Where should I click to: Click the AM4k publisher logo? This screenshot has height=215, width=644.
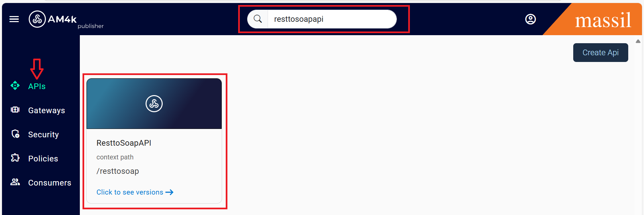pos(66,20)
